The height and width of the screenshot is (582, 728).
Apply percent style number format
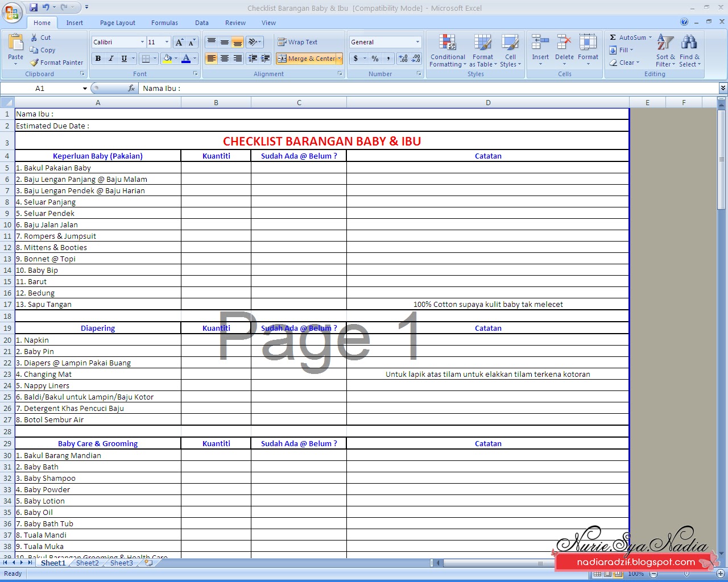tap(375, 59)
